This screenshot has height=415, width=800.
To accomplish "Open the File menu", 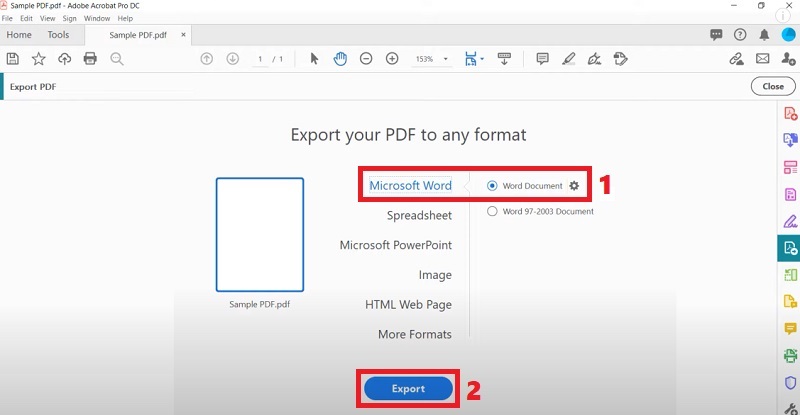I will click(x=7, y=18).
